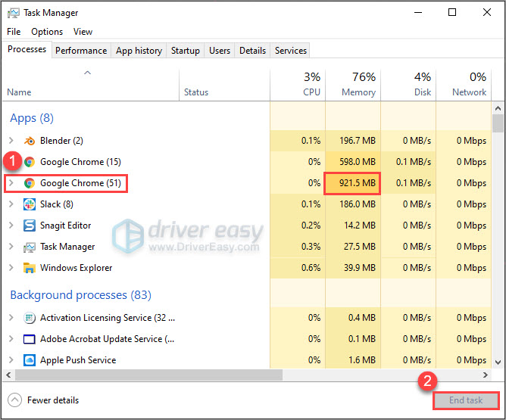Expand the Adobe Acrobat Update Service entry
Viewport: 506px width, 420px height.
coord(11,339)
